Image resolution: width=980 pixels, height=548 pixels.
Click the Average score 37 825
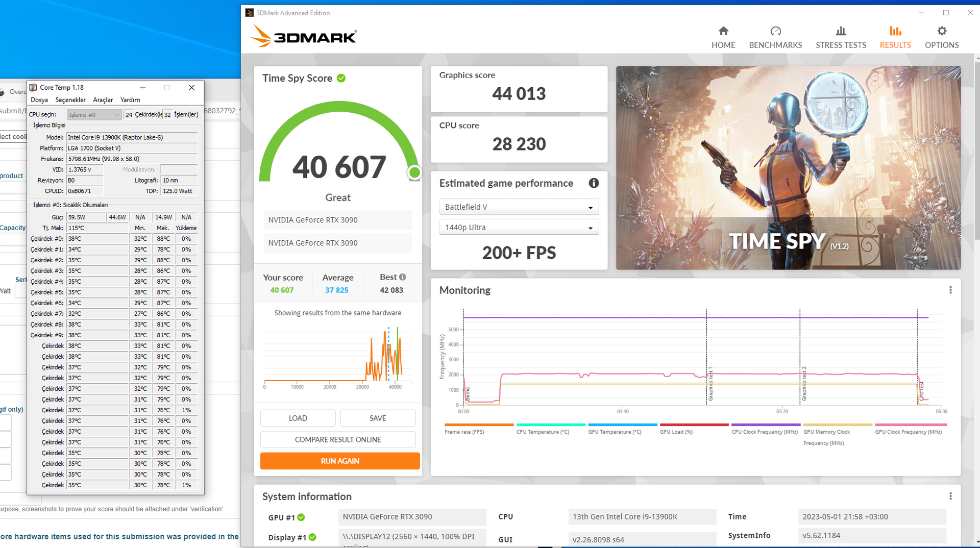(337, 290)
